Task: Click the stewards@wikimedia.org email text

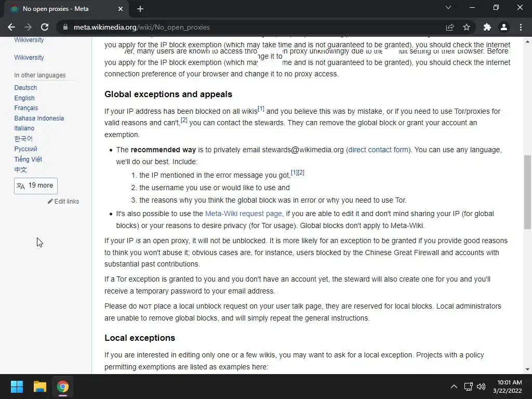Action: (303, 150)
